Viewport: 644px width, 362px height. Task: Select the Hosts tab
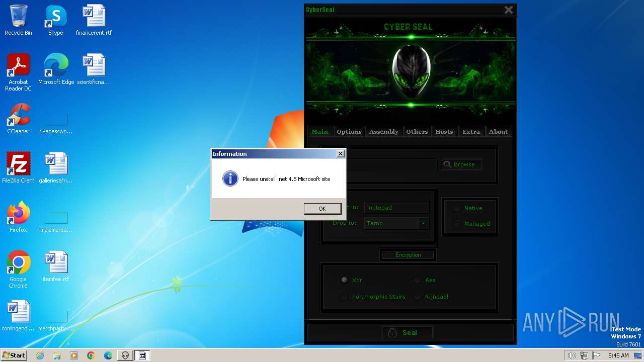click(x=444, y=132)
